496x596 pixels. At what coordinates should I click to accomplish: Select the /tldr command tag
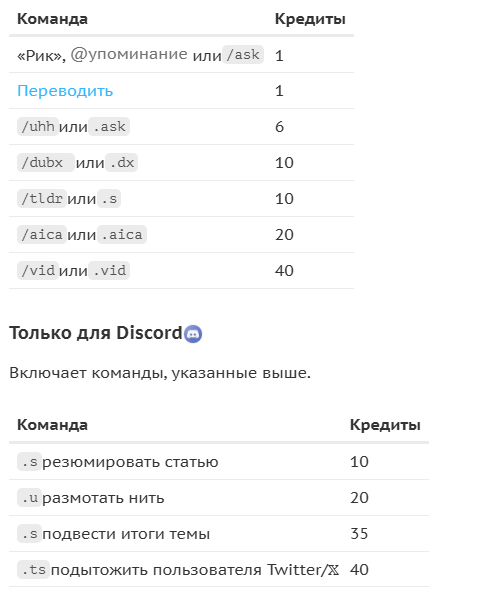(x=42, y=198)
